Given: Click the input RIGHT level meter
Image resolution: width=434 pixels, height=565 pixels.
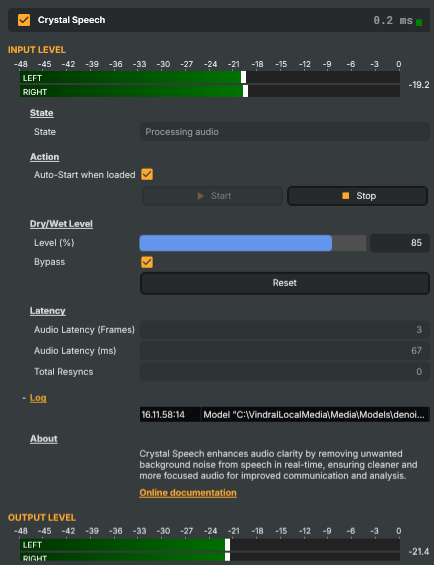Looking at the screenshot, I should pos(210,91).
